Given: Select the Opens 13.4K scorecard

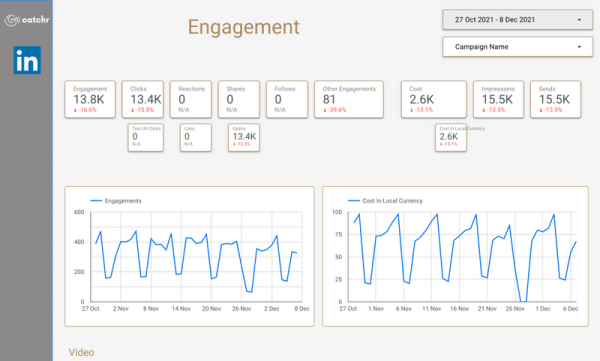Looking at the screenshot, I should click(x=244, y=137).
